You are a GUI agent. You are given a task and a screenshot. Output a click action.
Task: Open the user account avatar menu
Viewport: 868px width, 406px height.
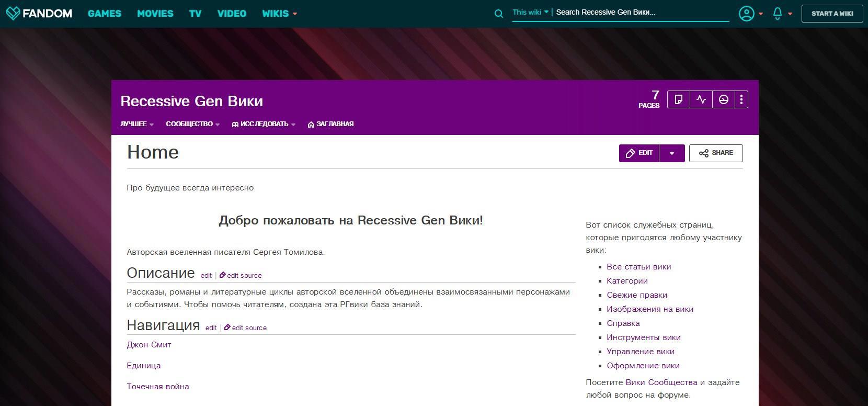click(x=746, y=14)
